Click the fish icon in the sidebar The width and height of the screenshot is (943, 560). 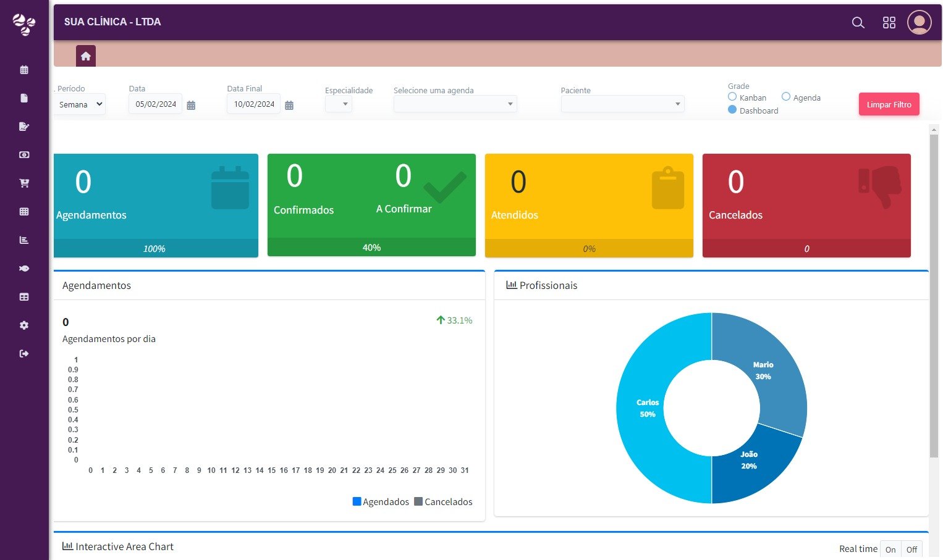click(24, 269)
